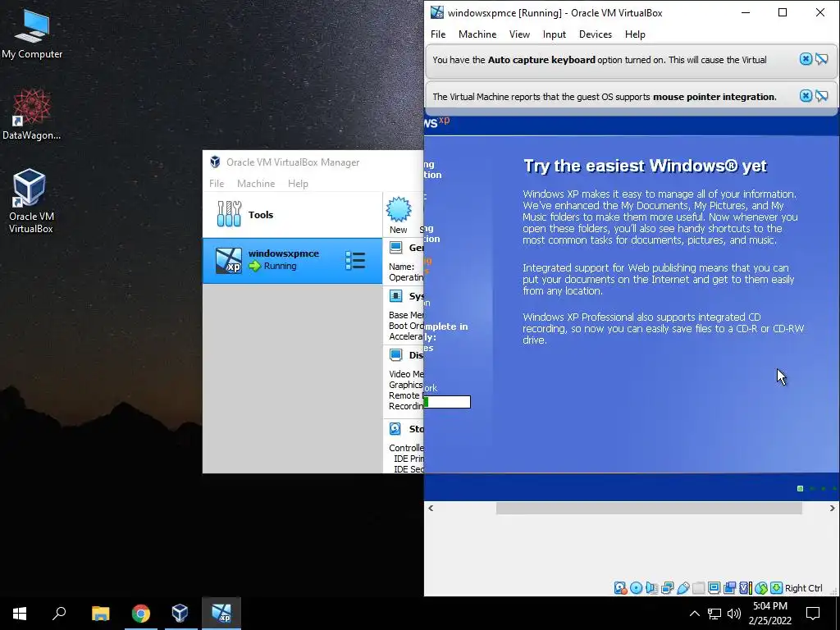The image size is (840, 630).
Task: Click the USB devices indicator icon
Action: (682, 587)
